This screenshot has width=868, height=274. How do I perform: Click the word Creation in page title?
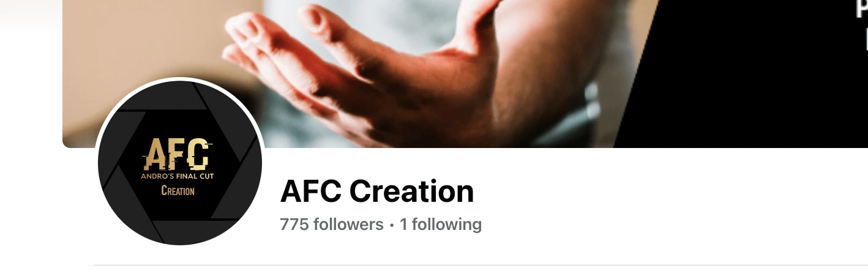click(x=412, y=191)
